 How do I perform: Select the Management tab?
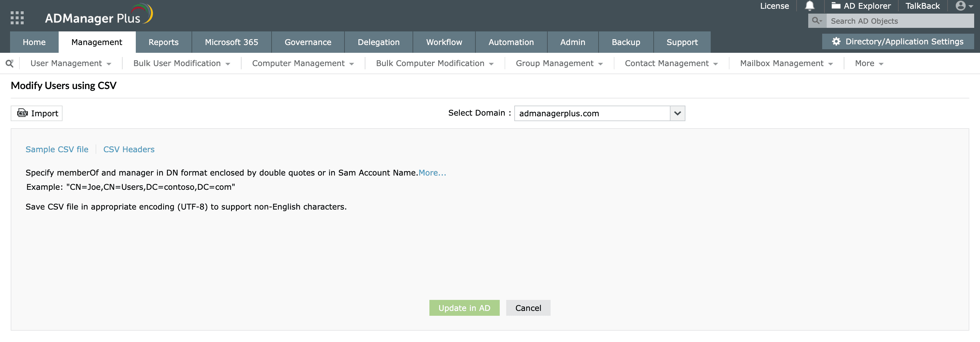pyautogui.click(x=97, y=42)
